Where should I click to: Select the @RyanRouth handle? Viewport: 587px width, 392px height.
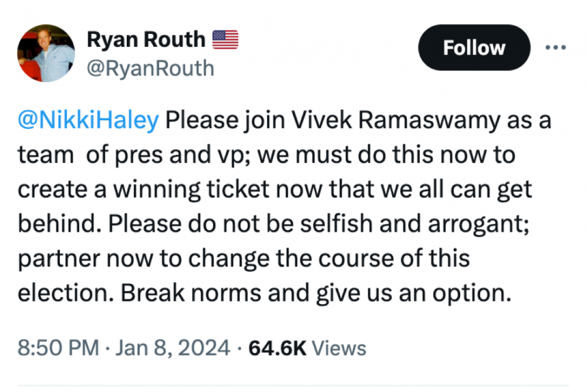[x=150, y=69]
